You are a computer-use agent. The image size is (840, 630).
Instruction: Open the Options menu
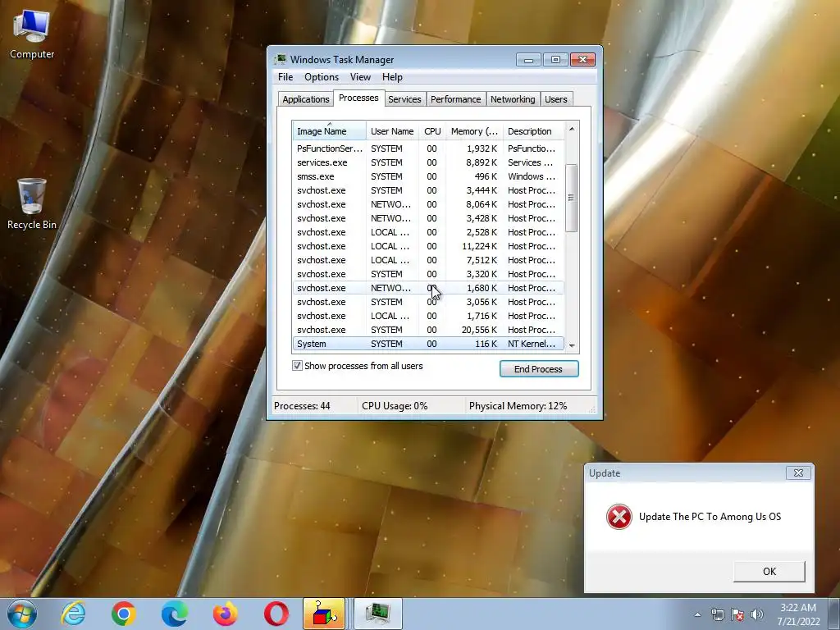pos(322,77)
